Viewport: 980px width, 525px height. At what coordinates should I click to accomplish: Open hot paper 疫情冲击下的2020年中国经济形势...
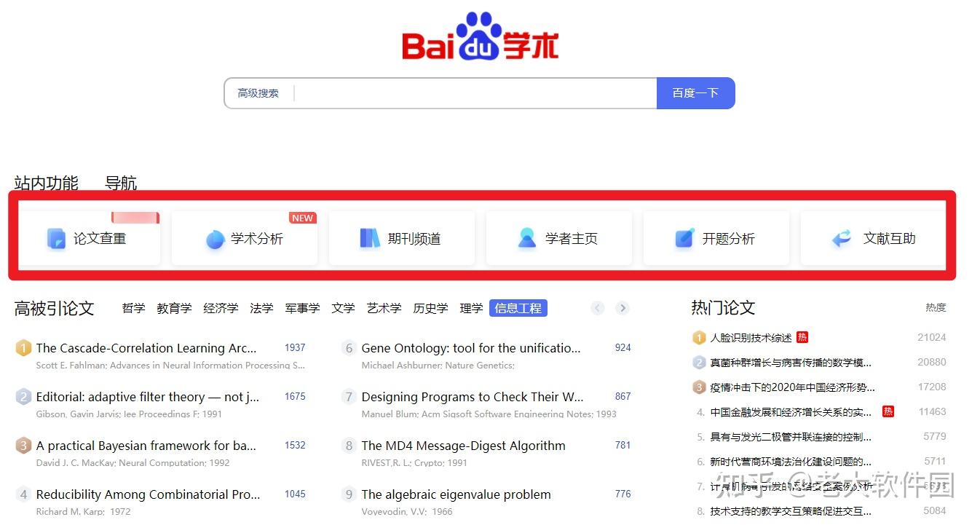(x=792, y=387)
